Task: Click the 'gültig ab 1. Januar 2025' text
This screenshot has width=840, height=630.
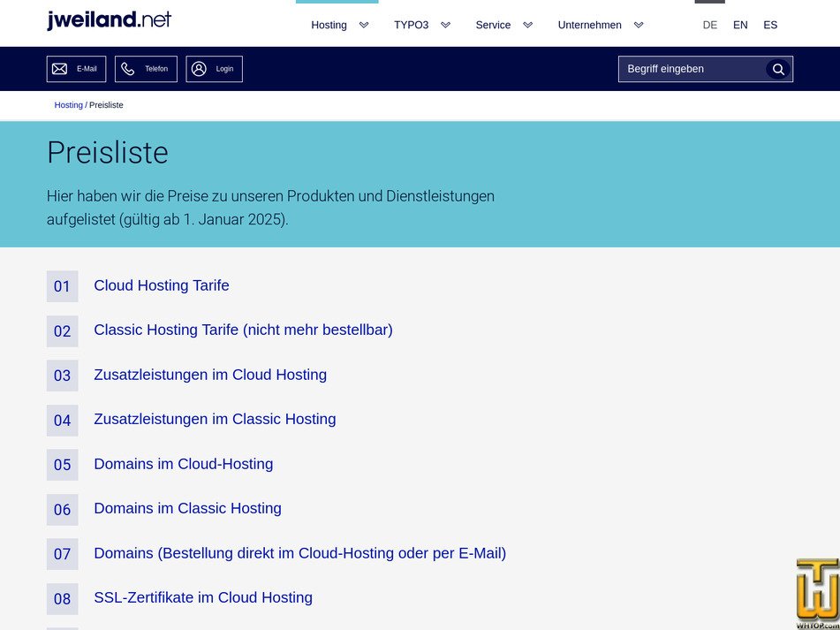Action: 204,220
